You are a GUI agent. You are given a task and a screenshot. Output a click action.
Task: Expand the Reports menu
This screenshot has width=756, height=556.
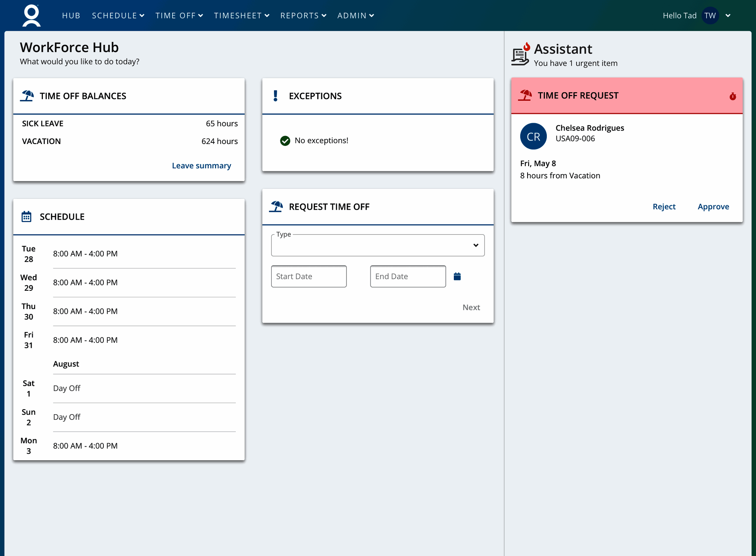click(x=303, y=16)
